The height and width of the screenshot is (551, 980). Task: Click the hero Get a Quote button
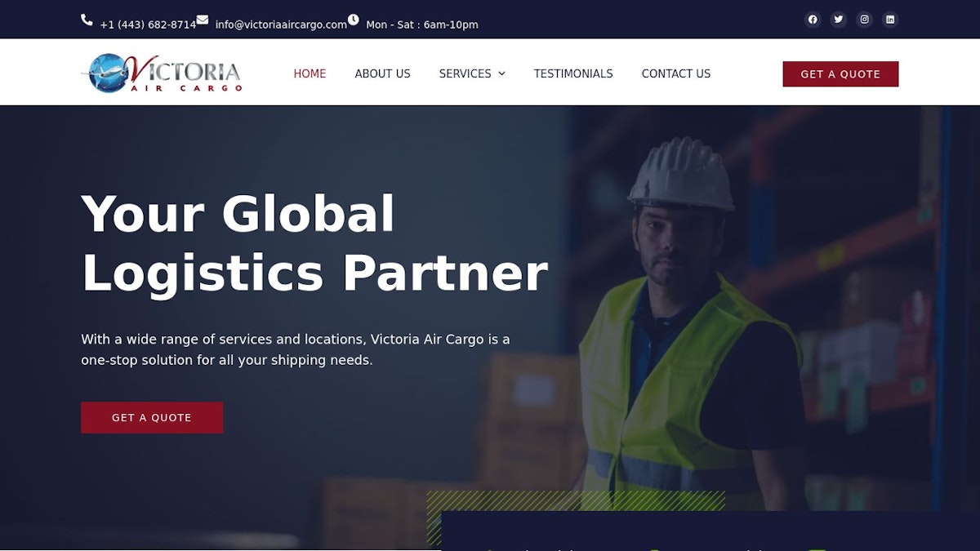point(152,417)
